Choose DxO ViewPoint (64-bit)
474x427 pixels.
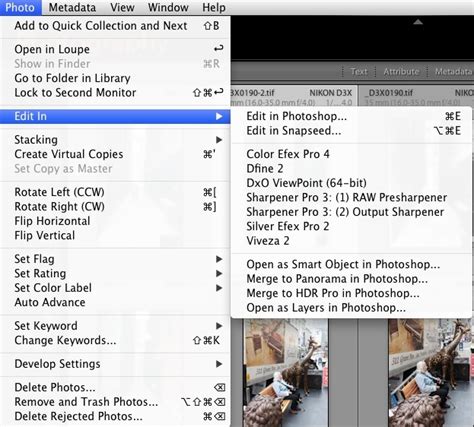(x=351, y=183)
